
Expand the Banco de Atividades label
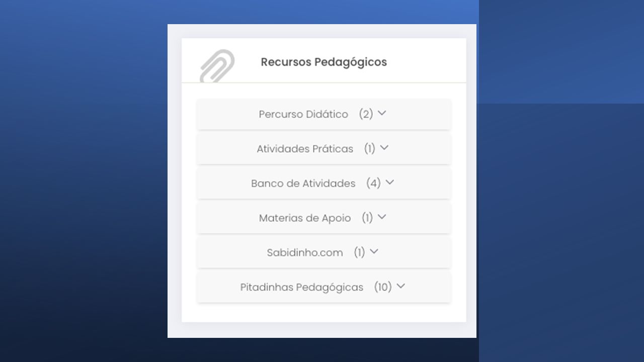[303, 184]
